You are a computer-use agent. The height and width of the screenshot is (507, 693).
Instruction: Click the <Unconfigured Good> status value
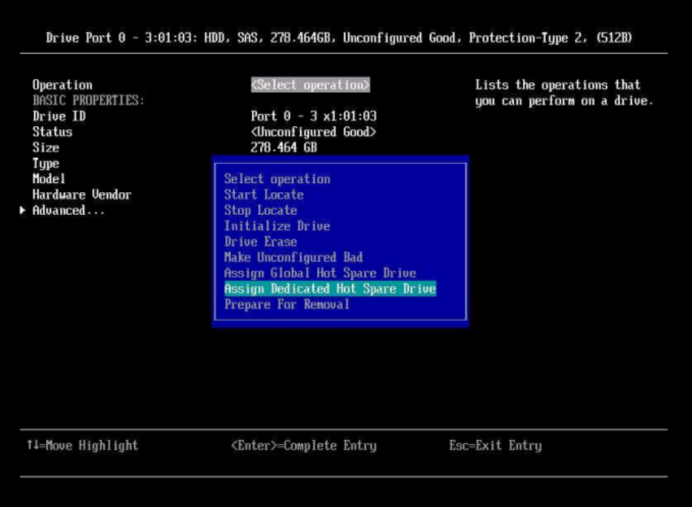coord(313,132)
